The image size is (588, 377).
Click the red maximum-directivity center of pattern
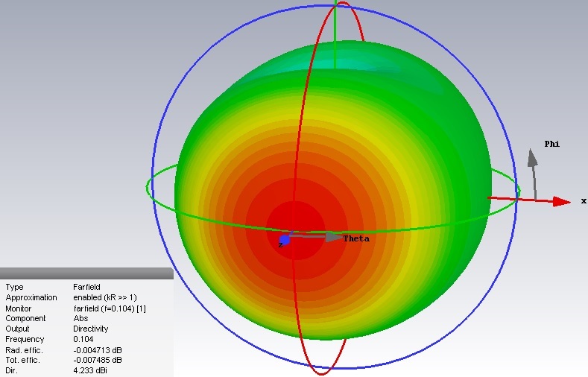[294, 224]
